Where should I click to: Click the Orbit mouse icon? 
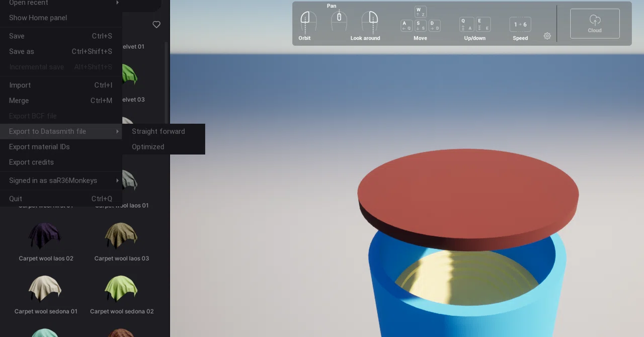click(308, 22)
